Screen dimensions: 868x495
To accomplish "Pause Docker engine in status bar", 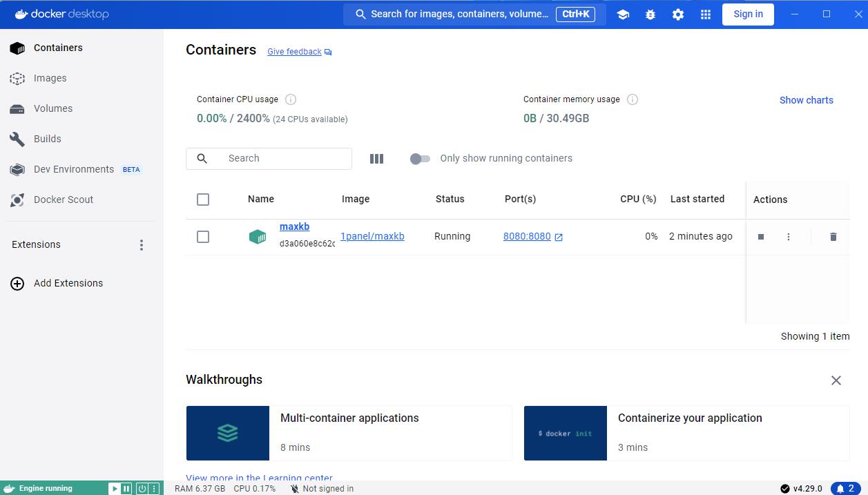I will coord(126,489).
